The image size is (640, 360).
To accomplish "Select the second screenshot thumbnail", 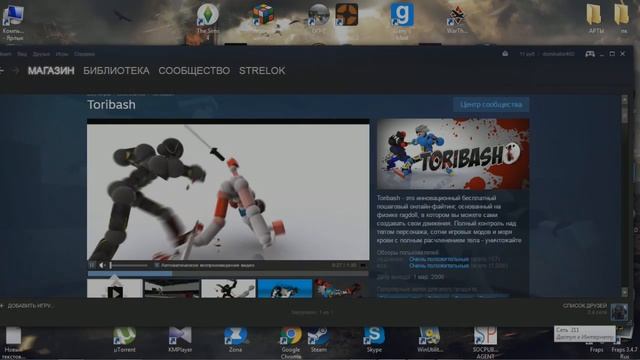I will point(172,289).
